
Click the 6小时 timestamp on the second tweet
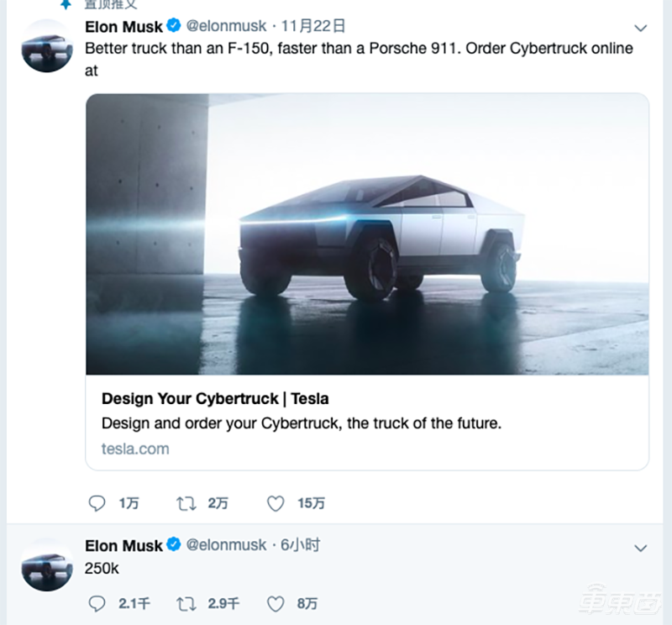300,545
